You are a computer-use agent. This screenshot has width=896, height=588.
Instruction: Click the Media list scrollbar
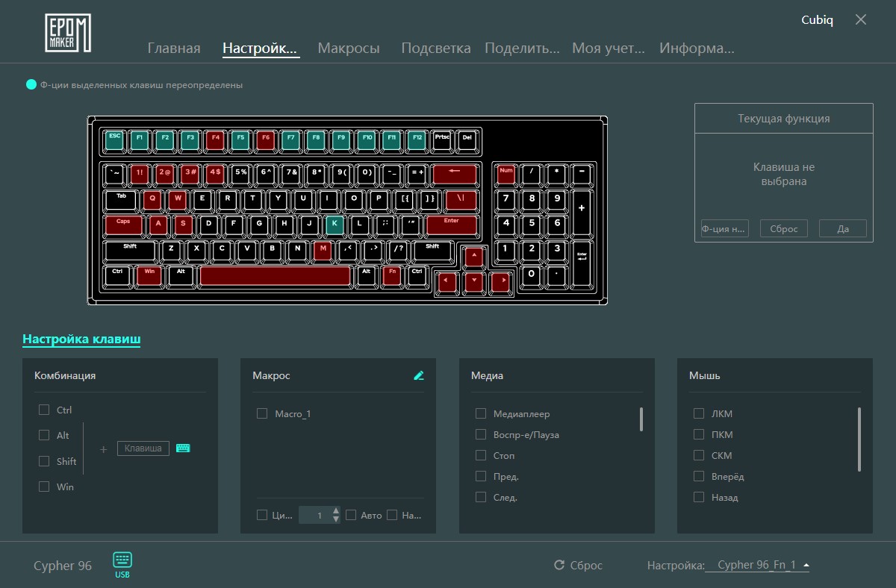pos(641,419)
